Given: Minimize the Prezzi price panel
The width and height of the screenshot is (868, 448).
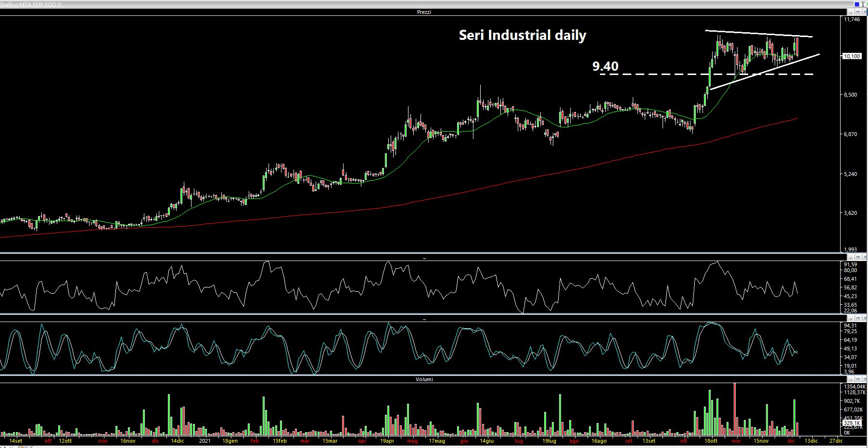Looking at the screenshot, I should tap(851, 12).
